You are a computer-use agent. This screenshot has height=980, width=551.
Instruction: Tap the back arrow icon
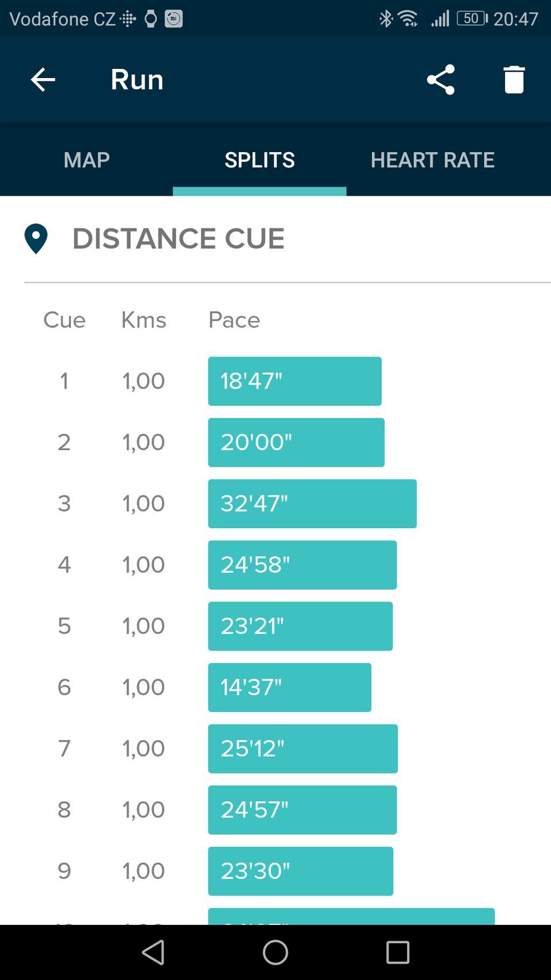[x=43, y=80]
